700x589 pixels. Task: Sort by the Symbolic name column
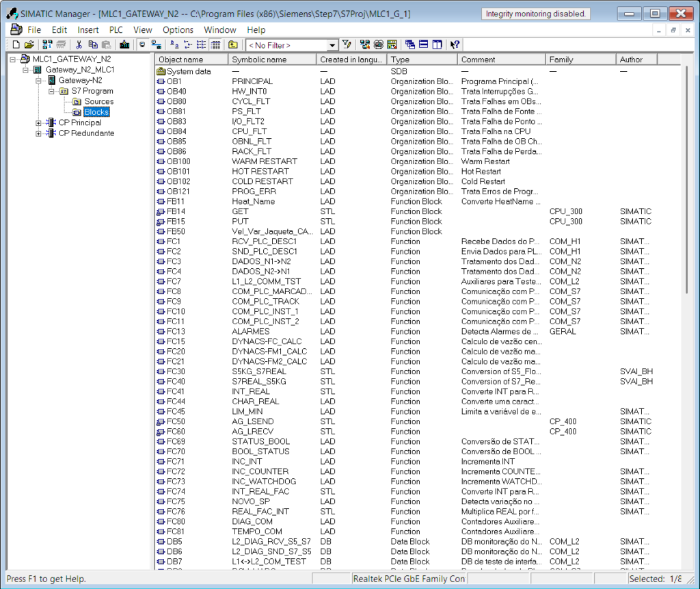(x=272, y=60)
